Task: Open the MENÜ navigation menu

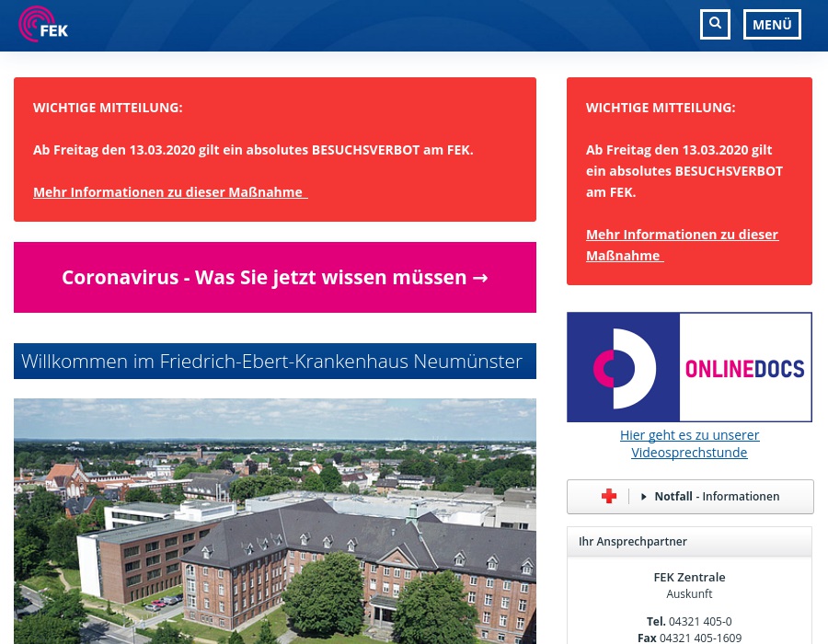Action: (x=772, y=25)
